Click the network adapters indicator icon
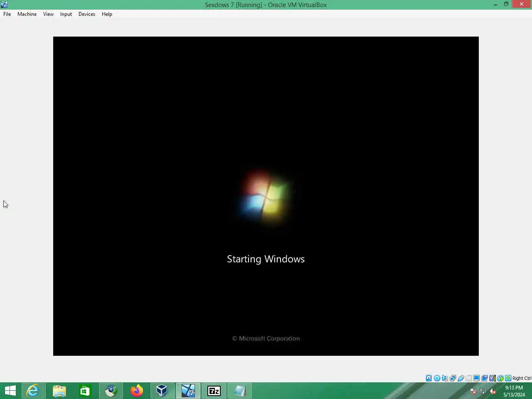The image size is (532, 399). (453, 378)
